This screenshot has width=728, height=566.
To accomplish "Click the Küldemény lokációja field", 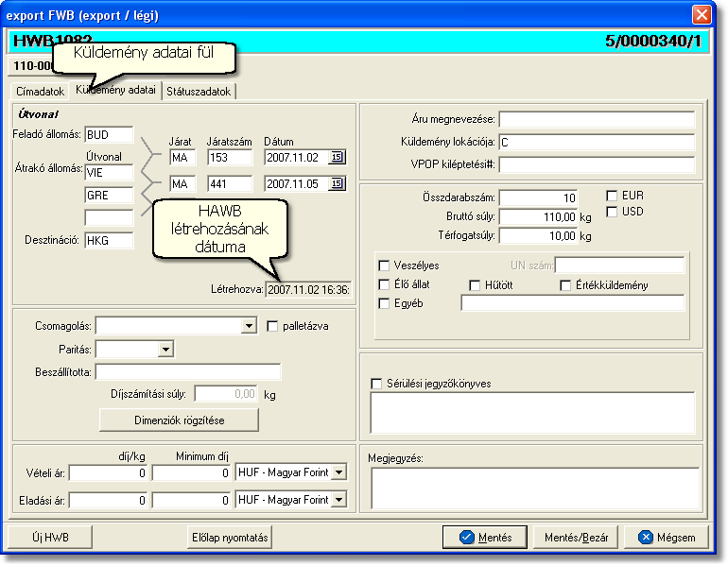I will point(597,142).
